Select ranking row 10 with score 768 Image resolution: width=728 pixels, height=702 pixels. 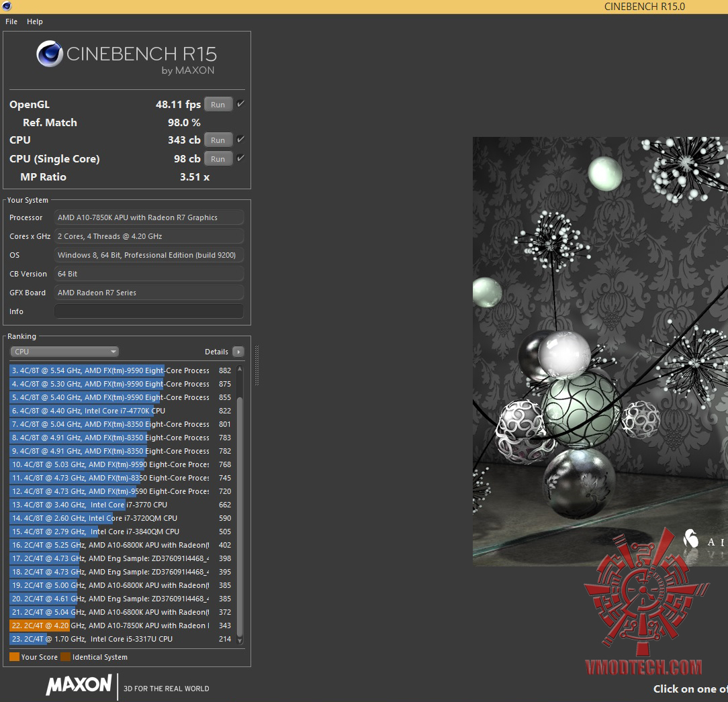click(x=121, y=464)
